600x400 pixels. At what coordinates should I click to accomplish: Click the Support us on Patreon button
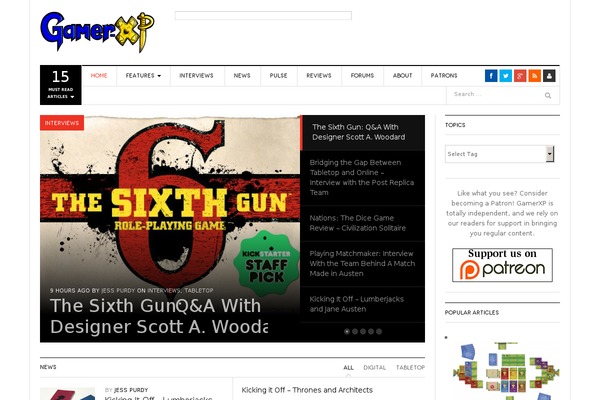[502, 265]
